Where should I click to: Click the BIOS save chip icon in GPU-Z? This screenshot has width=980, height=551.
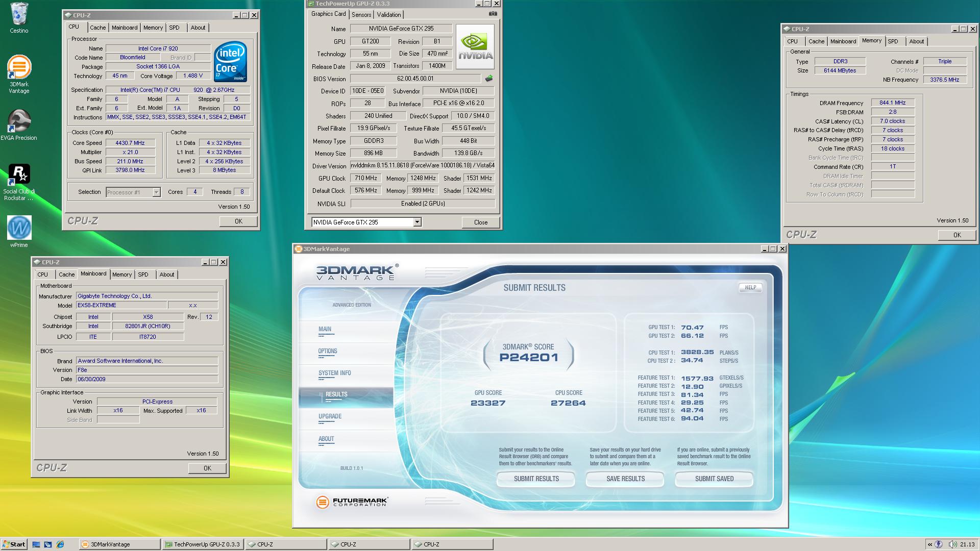[x=489, y=79]
